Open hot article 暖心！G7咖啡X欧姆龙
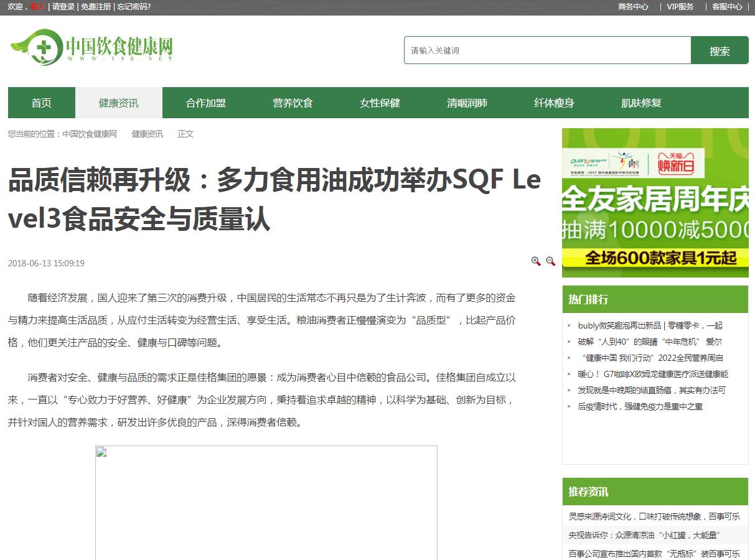This screenshot has height=560, width=755. 653,374
